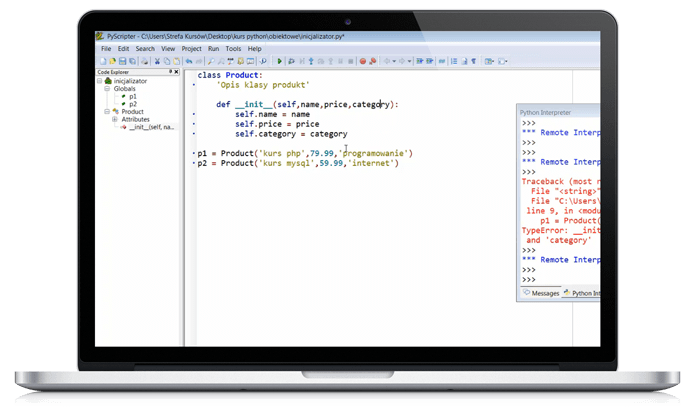This screenshot has height=411, width=695.
Task: Click the Save All toolbar icon
Action: pyautogui.click(x=132, y=61)
